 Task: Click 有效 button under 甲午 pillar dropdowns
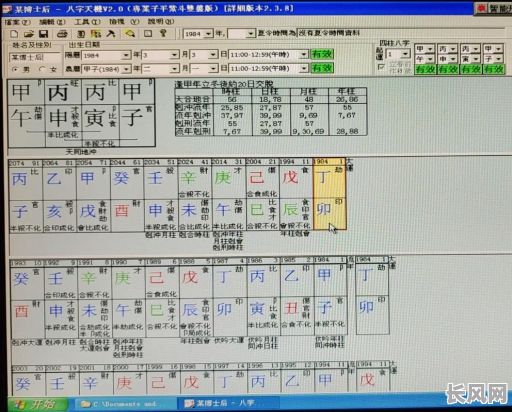coord(426,69)
